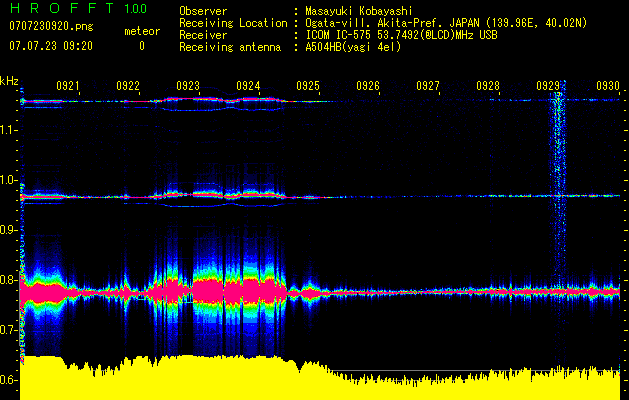Select the 0930 time marker
The height and width of the screenshot is (400, 629).
click(x=607, y=87)
